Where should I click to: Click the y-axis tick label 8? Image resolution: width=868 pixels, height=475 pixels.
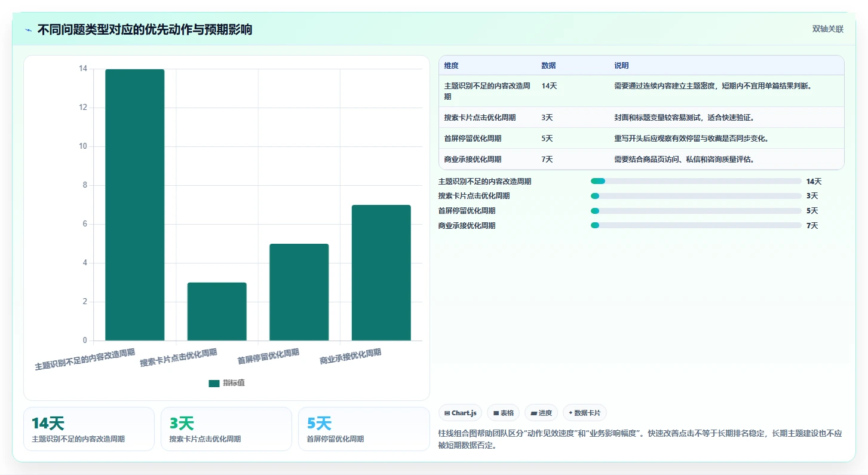point(85,185)
